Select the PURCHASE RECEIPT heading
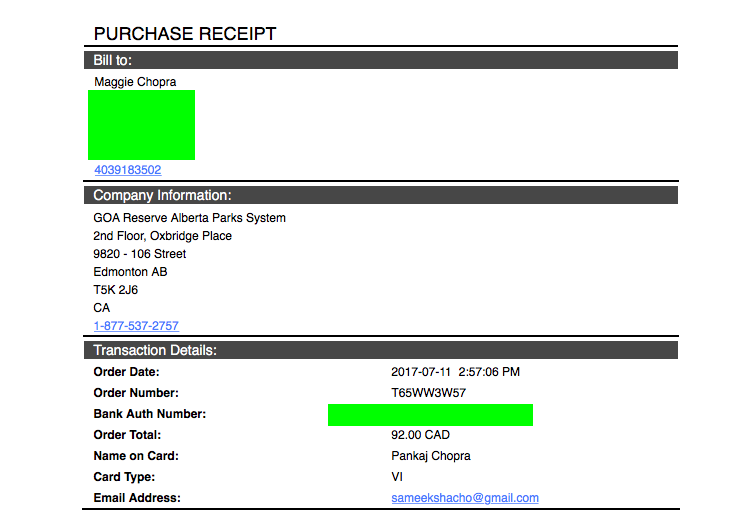 (x=185, y=34)
